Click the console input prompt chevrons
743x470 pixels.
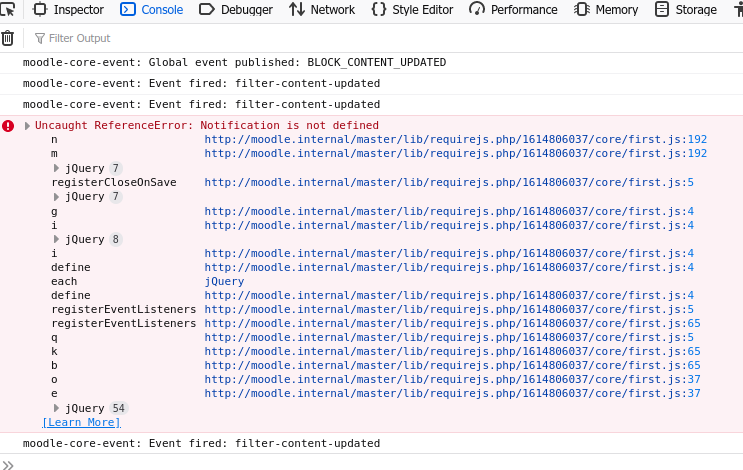pyautogui.click(x=8, y=465)
